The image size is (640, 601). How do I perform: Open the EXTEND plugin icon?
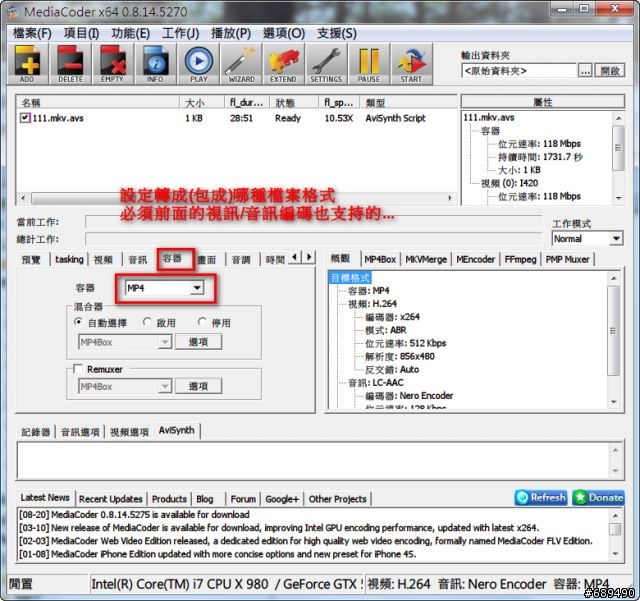click(x=283, y=64)
